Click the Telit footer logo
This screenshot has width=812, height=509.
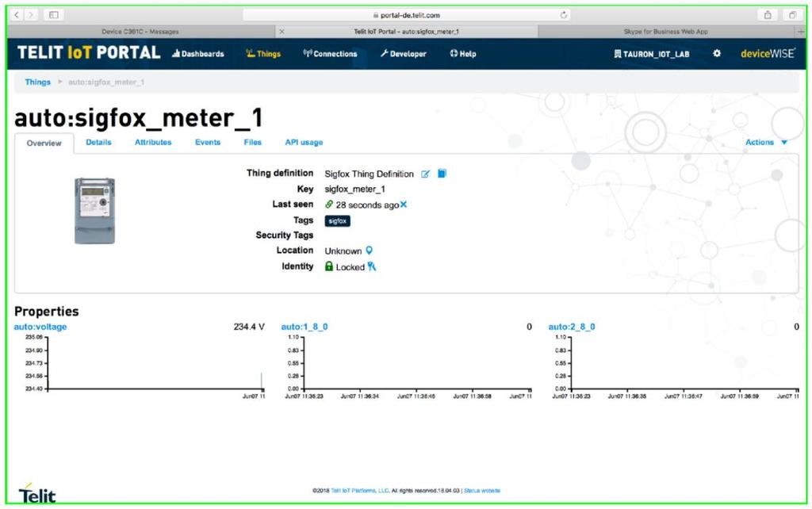point(36,494)
